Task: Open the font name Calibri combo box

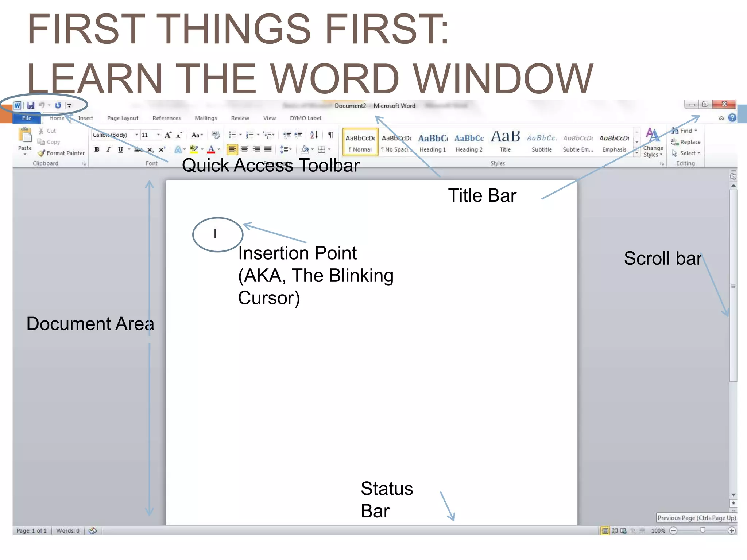Action: pyautogui.click(x=115, y=135)
